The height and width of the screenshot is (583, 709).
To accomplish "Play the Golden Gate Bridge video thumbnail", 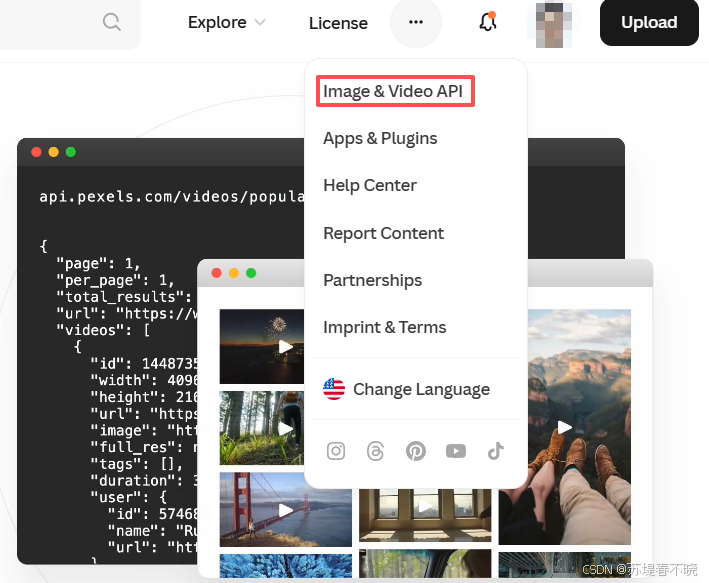I will coord(286,510).
